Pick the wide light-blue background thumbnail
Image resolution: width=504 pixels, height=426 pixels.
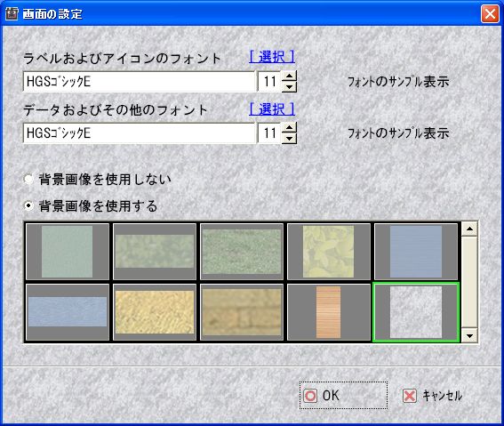point(68,312)
